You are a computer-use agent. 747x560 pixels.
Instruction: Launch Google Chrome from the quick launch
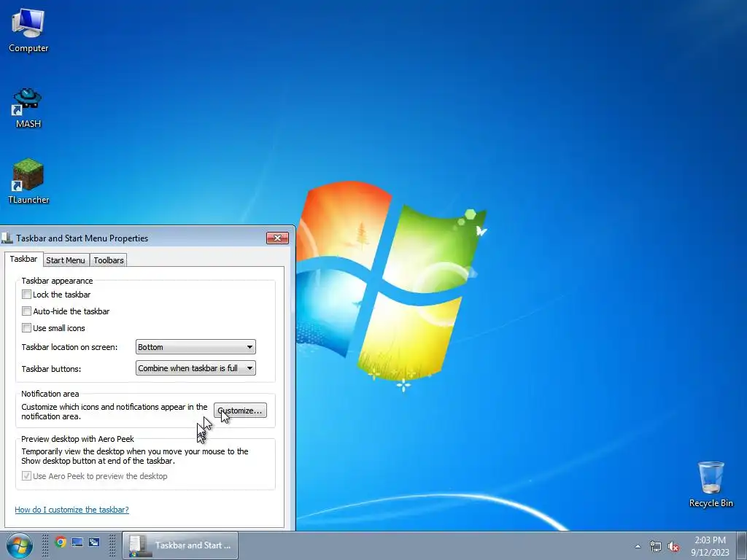(61, 542)
